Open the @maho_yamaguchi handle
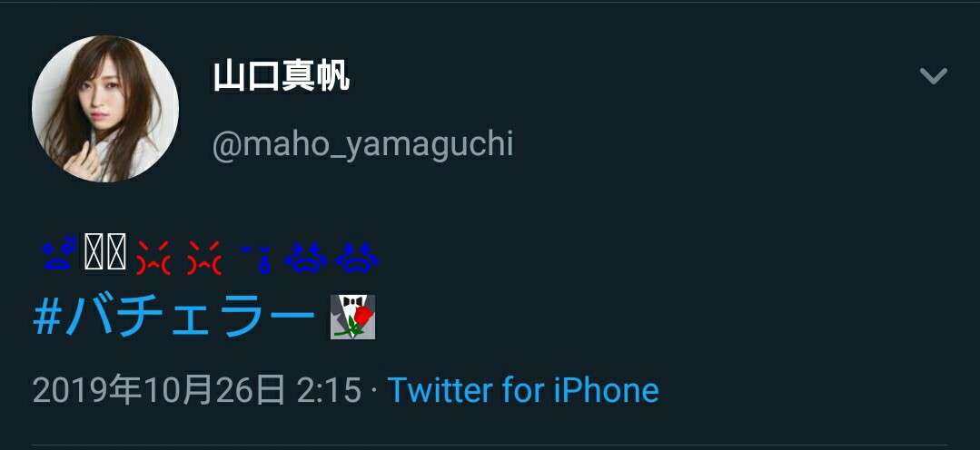 point(363,144)
